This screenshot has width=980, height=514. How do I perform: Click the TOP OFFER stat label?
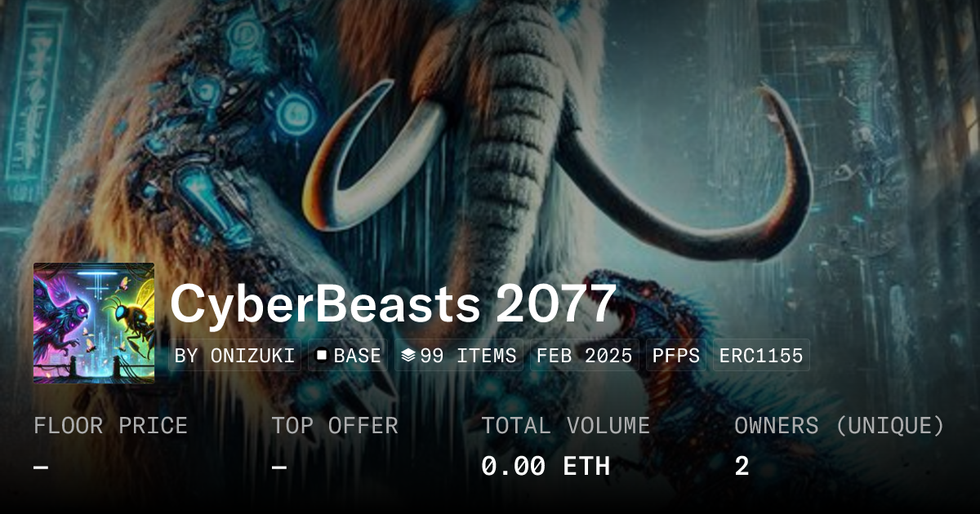pos(335,426)
